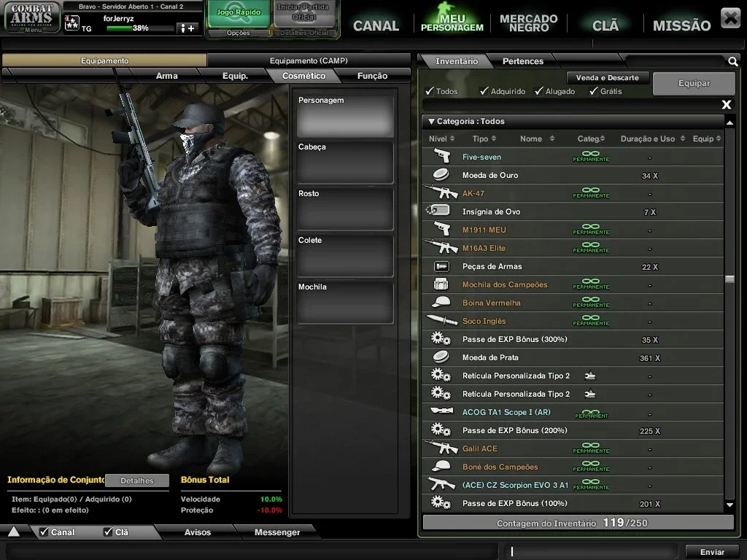
Task: Click the inventory search input field
Action: (x=676, y=61)
